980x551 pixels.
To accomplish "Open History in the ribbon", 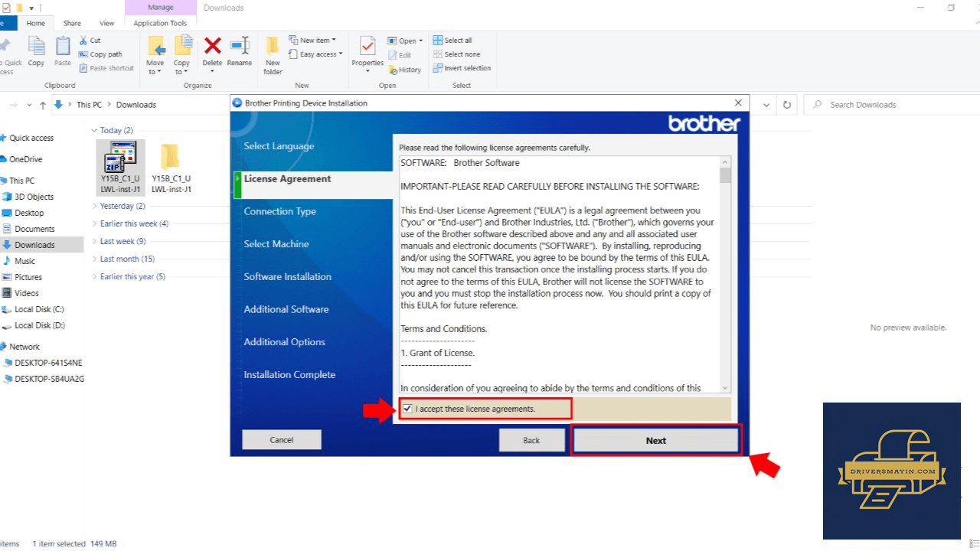I will (x=404, y=70).
